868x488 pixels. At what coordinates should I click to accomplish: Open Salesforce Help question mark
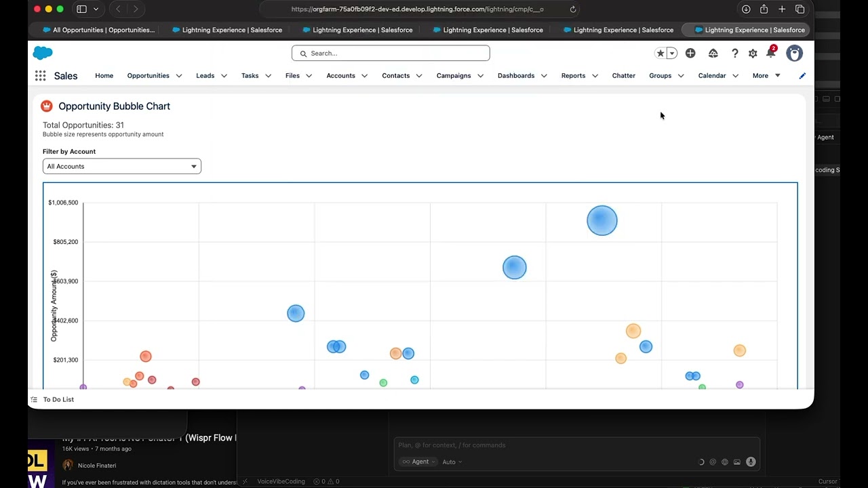pyautogui.click(x=734, y=53)
